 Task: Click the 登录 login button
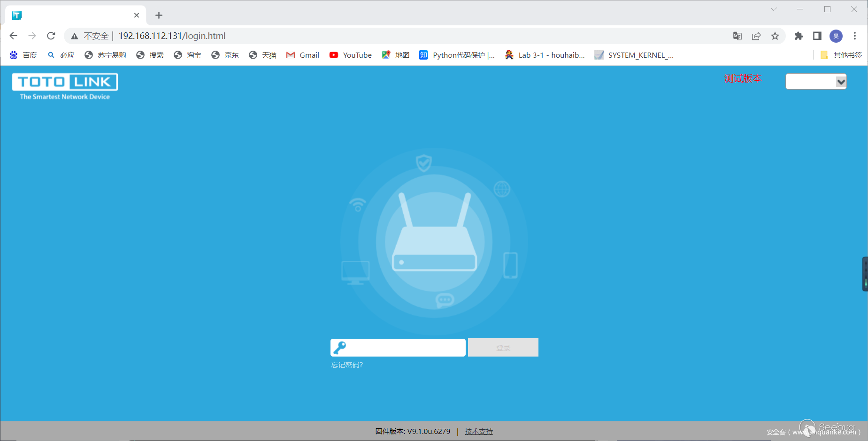(503, 348)
